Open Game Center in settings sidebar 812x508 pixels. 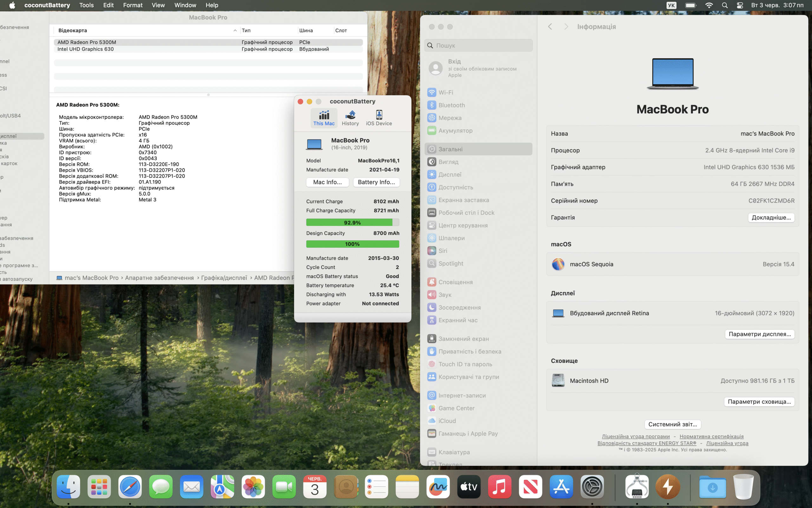[478, 408]
